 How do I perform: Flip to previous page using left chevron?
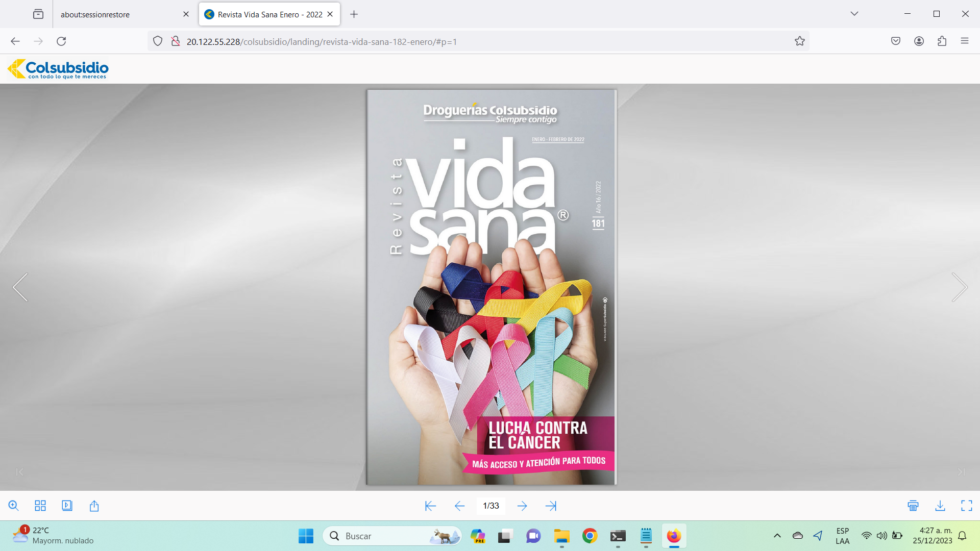pos(20,287)
